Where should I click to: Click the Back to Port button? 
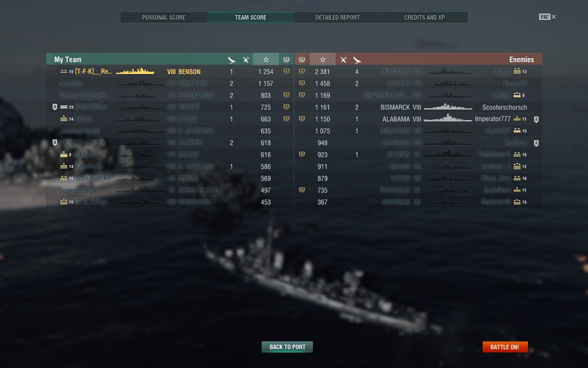[287, 347]
